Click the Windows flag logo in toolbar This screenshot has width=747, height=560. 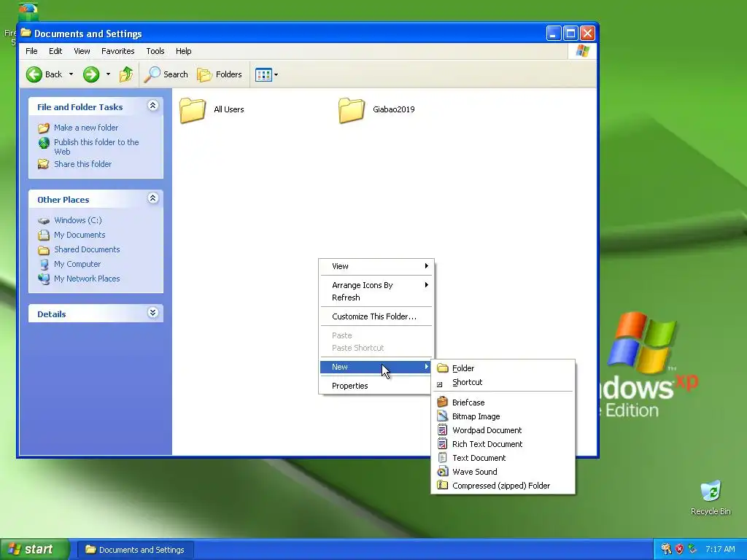point(582,51)
